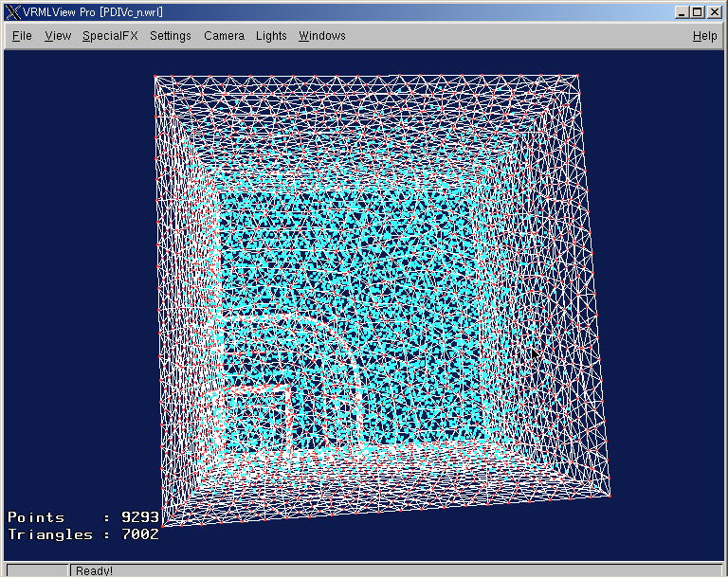Open the Help menu
The height and width of the screenshot is (578, 728).
pos(705,36)
